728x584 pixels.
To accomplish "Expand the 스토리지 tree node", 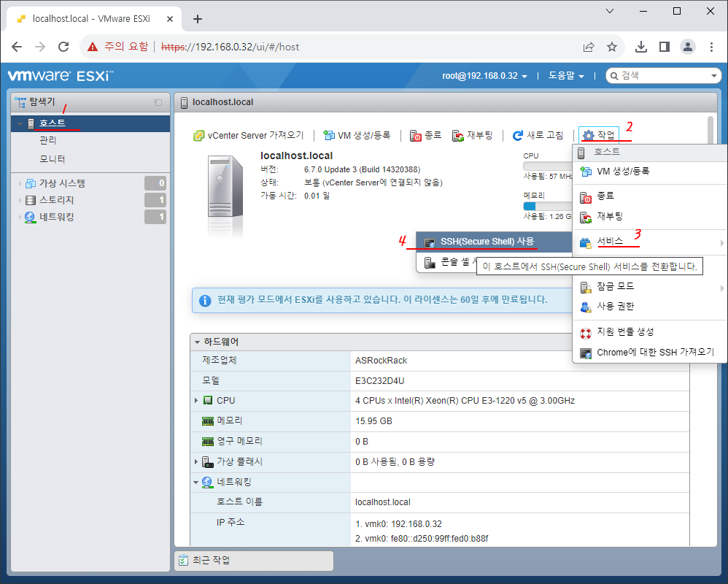I will click(x=20, y=200).
